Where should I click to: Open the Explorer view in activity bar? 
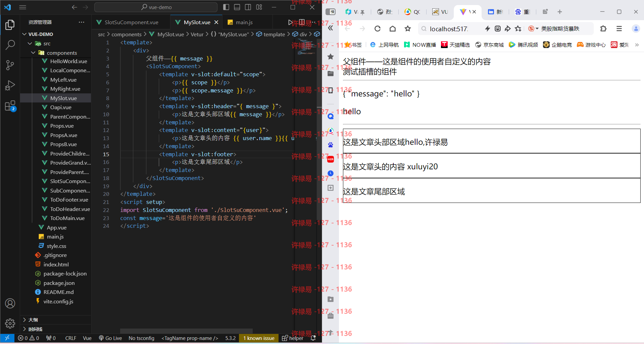click(10, 25)
